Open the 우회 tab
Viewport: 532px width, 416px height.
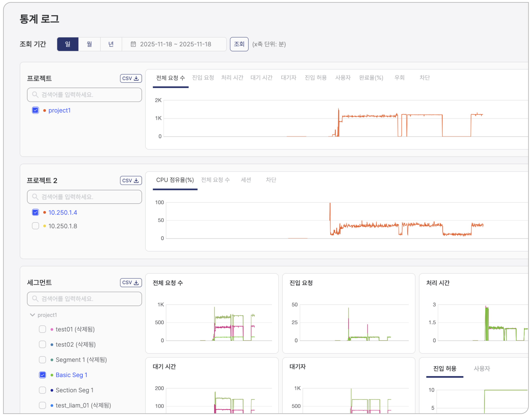pyautogui.click(x=399, y=78)
